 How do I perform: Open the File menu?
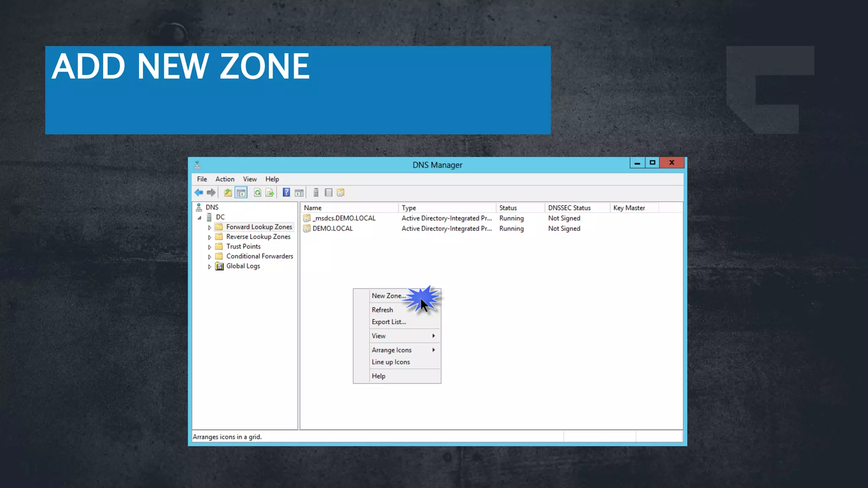pyautogui.click(x=202, y=179)
